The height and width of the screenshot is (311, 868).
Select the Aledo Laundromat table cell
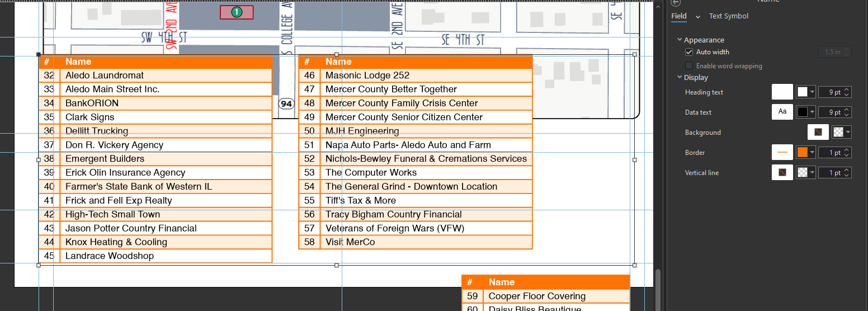point(166,75)
